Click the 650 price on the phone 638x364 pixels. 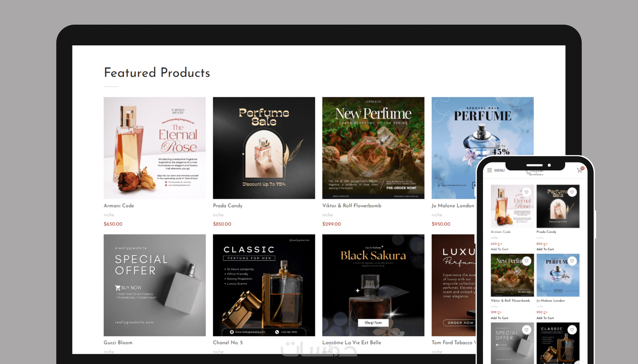click(496, 244)
